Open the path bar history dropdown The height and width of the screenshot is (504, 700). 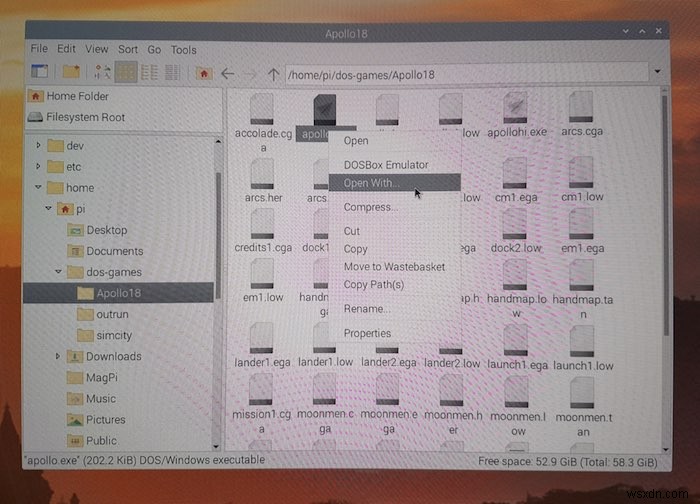(658, 71)
